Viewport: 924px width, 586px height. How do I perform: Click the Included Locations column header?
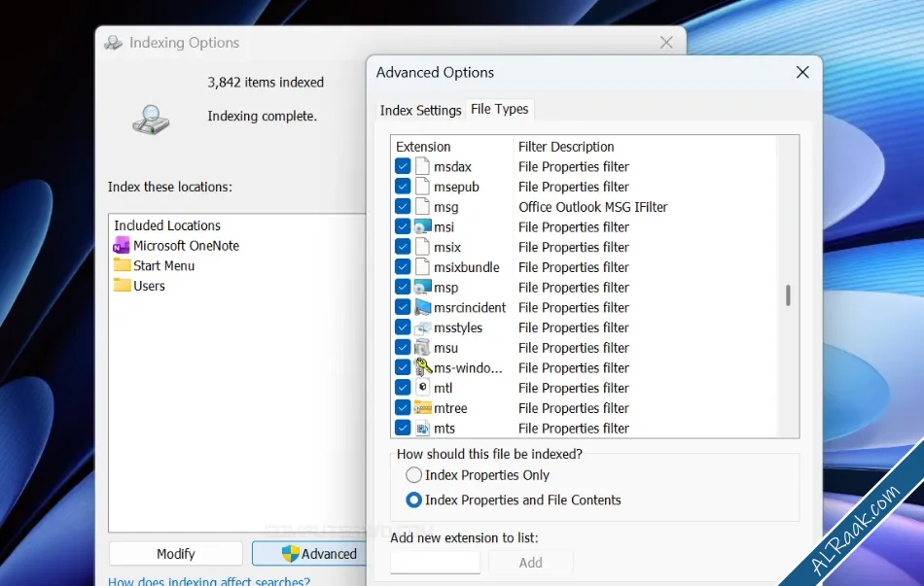coord(167,225)
